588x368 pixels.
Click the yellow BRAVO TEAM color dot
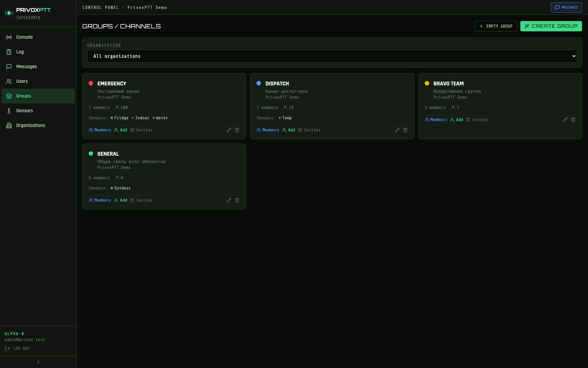pos(427,83)
